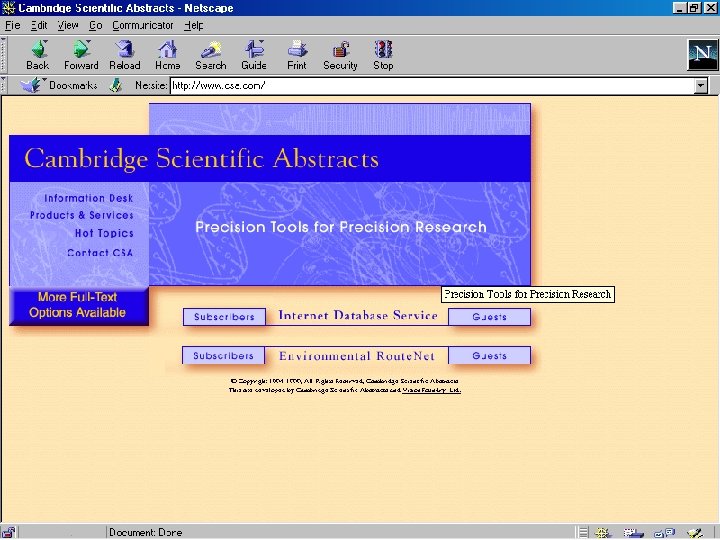
Task: Open the View menu
Action: 68,25
